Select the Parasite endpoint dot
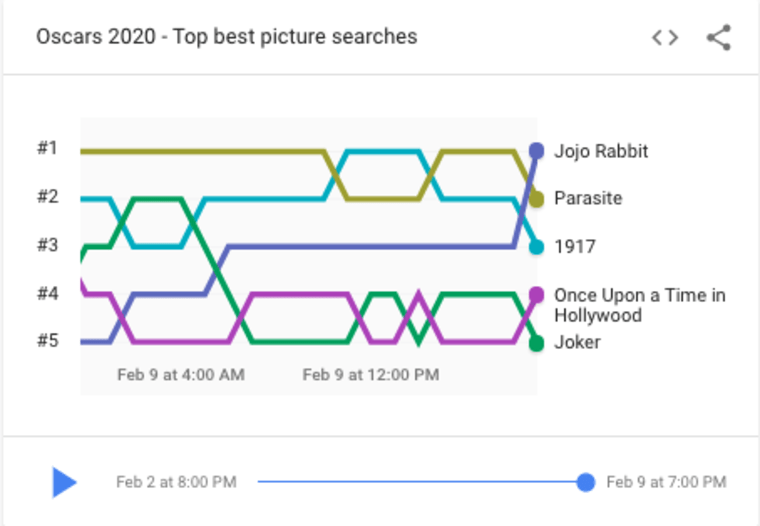This screenshot has height=526, width=760. pos(536,199)
